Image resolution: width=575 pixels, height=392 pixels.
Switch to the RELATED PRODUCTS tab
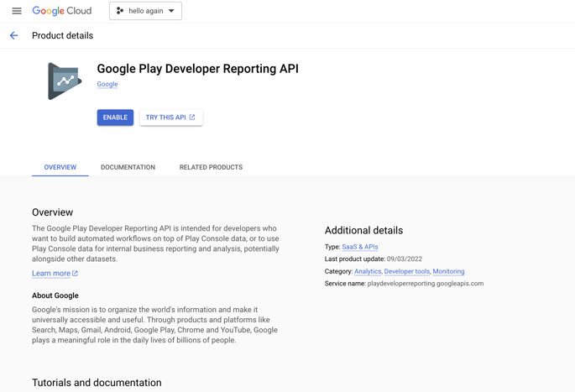[211, 167]
